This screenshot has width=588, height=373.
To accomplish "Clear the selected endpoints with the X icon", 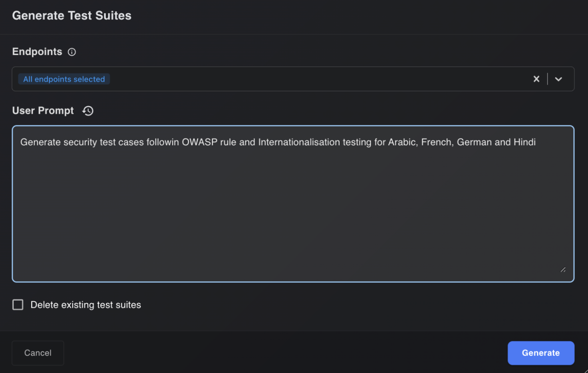I will (536, 79).
